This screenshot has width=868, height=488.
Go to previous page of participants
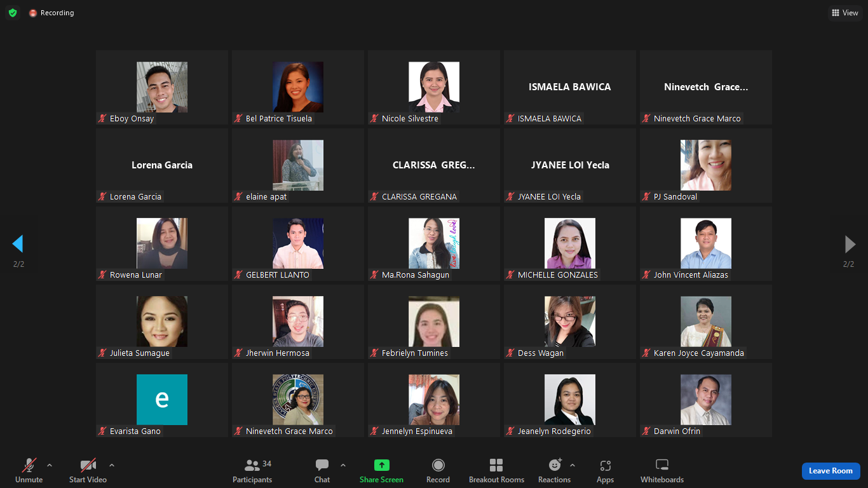pyautogui.click(x=18, y=244)
